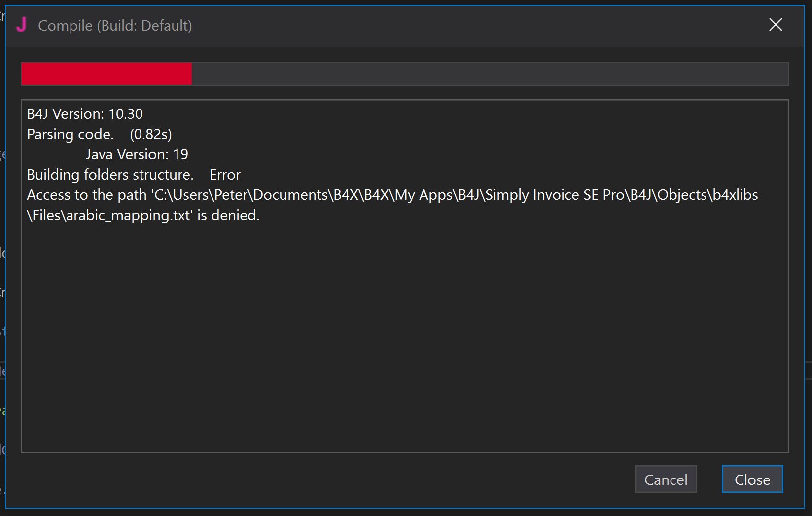812x516 pixels.
Task: Click the Building folders structure. text
Action: point(110,175)
